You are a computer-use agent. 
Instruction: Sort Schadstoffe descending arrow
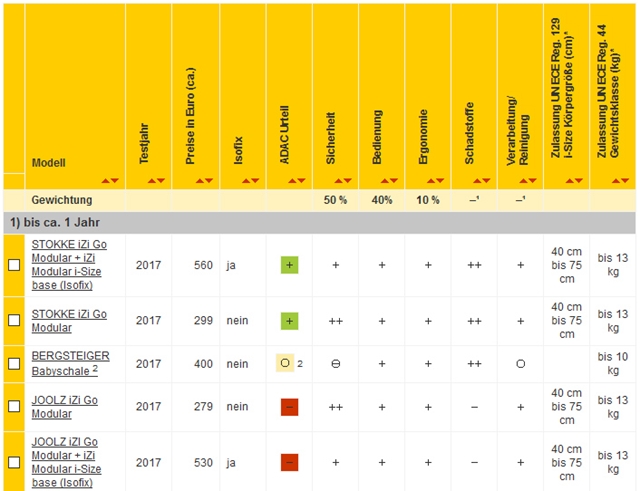(x=486, y=180)
